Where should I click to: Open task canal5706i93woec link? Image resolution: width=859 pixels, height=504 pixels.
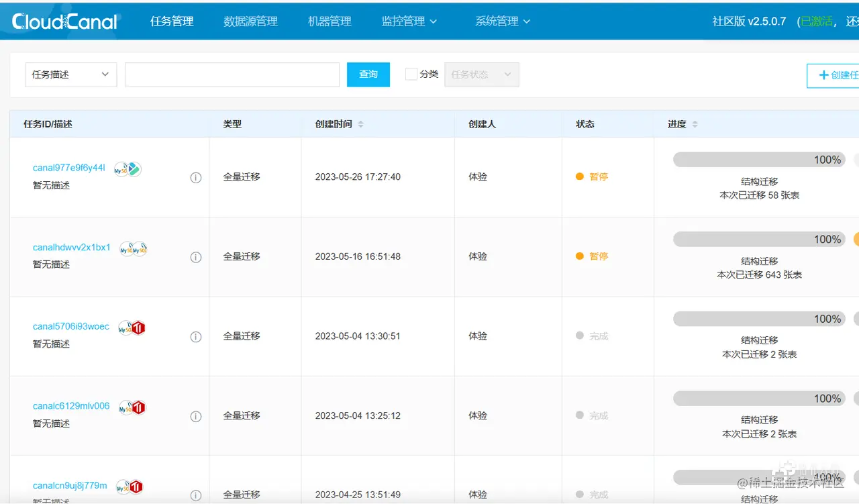coord(71,327)
